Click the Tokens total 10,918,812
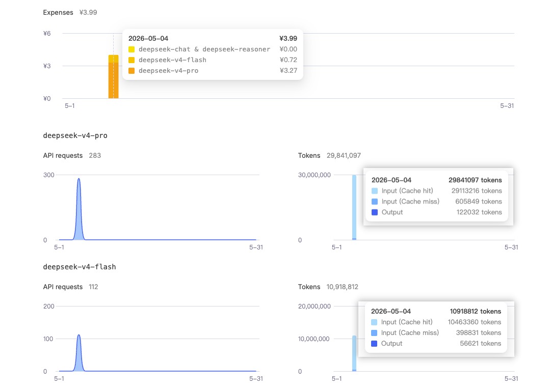Image resolution: width=550 pixels, height=392 pixels. tap(343, 287)
